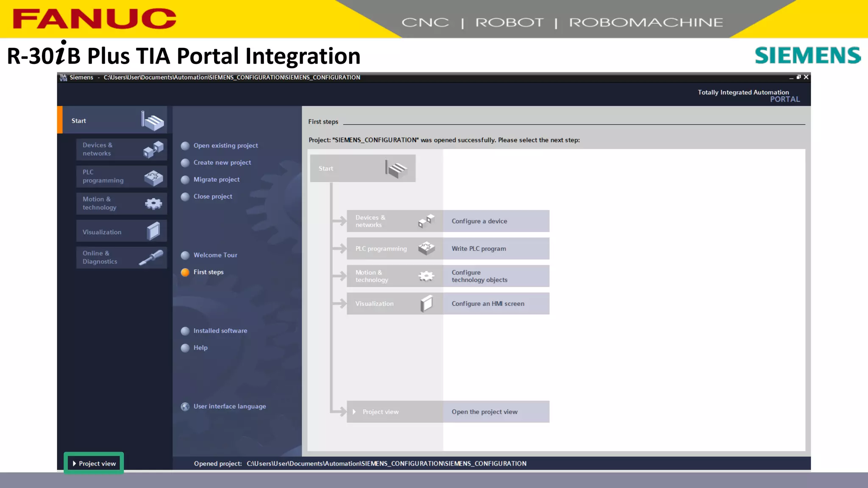Click First steps Start factory icon
The image size is (868, 488).
(396, 169)
